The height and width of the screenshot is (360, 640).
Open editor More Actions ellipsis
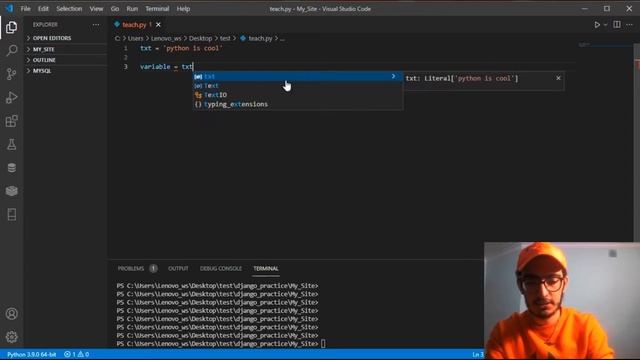[629, 24]
